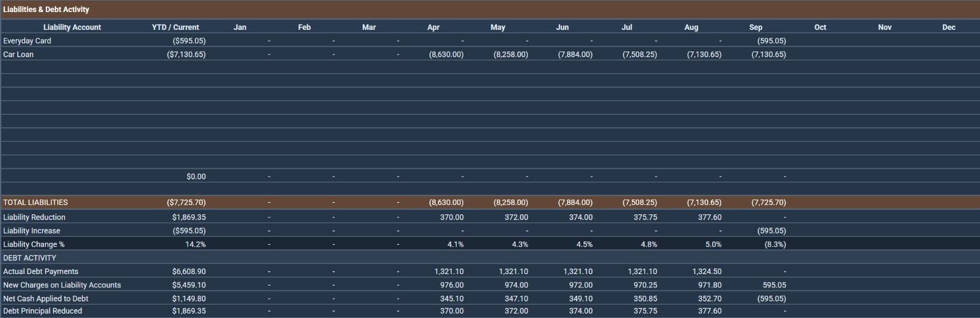The width and height of the screenshot is (980, 318).
Task: Select the Jan month header
Action: (x=240, y=27)
